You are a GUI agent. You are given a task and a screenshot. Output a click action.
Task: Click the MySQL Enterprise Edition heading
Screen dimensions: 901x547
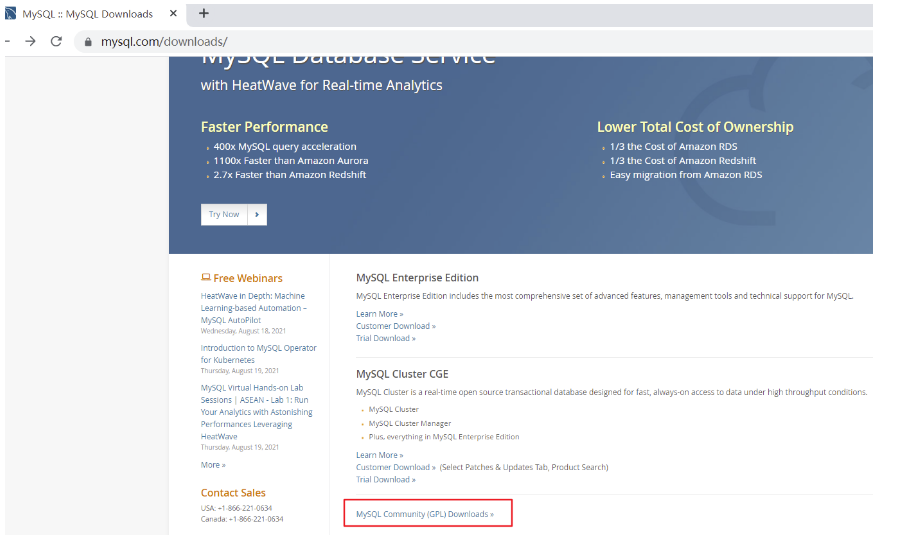pyautogui.click(x=417, y=278)
